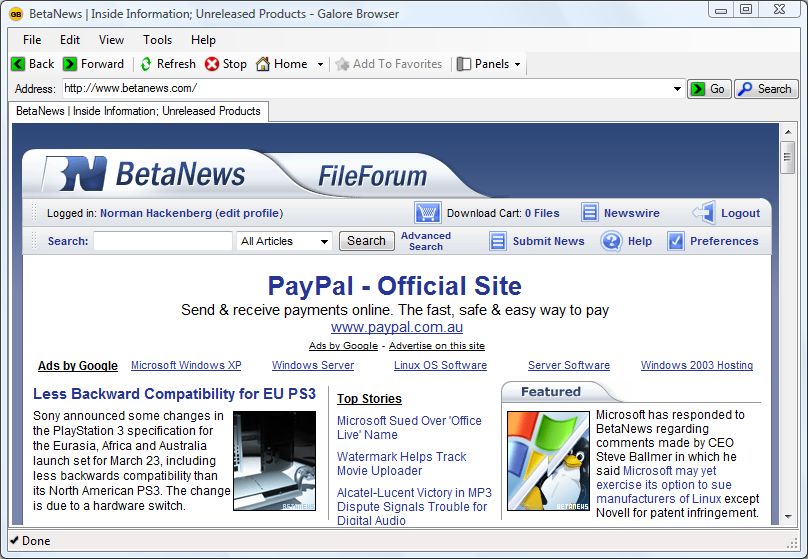This screenshot has width=808, height=559.
Task: Open the Help menu
Action: [x=203, y=40]
